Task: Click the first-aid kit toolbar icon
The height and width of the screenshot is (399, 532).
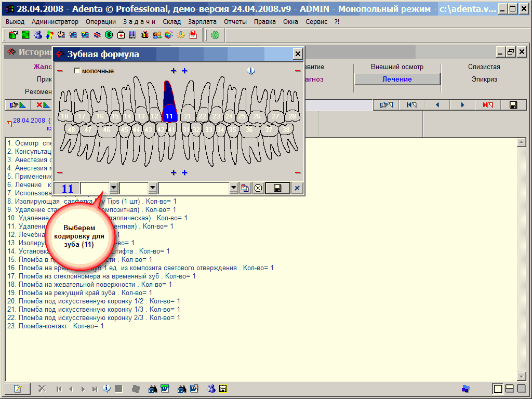Action: (x=121, y=35)
